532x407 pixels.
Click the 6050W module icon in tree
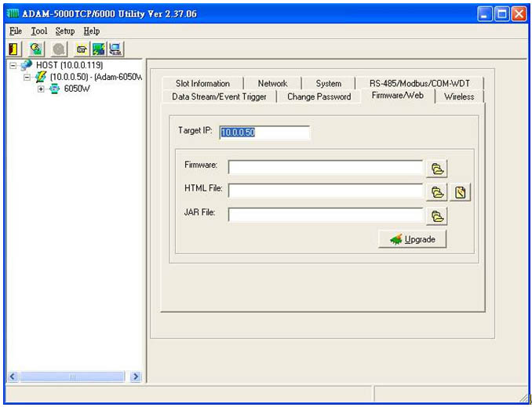pos(54,89)
